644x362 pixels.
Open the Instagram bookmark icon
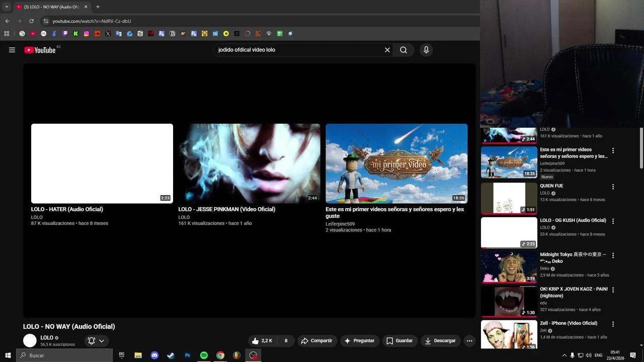tap(87, 34)
